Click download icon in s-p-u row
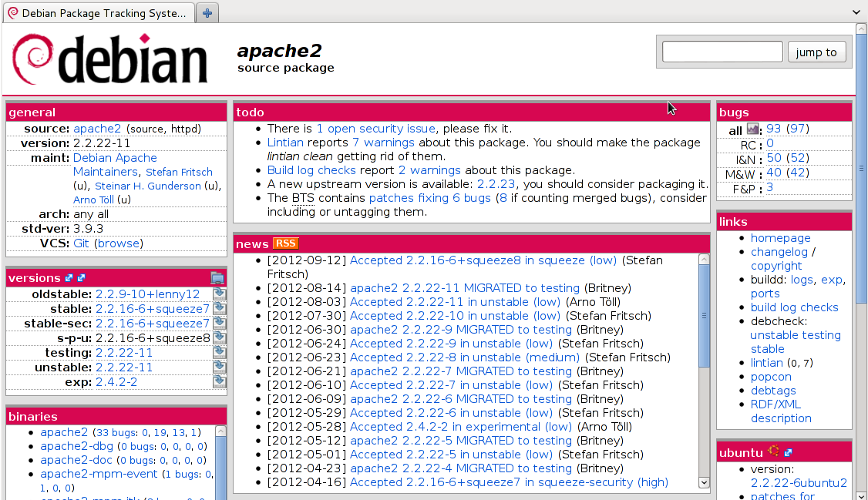 click(219, 337)
